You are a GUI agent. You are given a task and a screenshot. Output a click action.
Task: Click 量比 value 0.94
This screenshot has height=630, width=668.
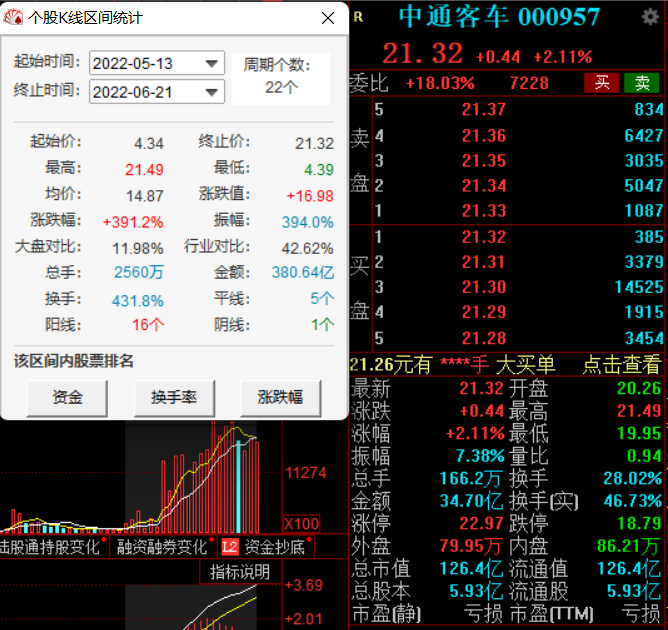coord(644,456)
